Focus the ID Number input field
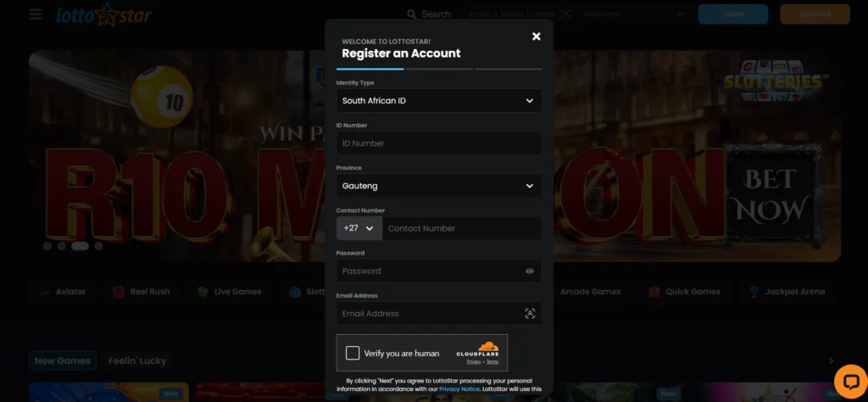This screenshot has width=868, height=402. point(439,142)
